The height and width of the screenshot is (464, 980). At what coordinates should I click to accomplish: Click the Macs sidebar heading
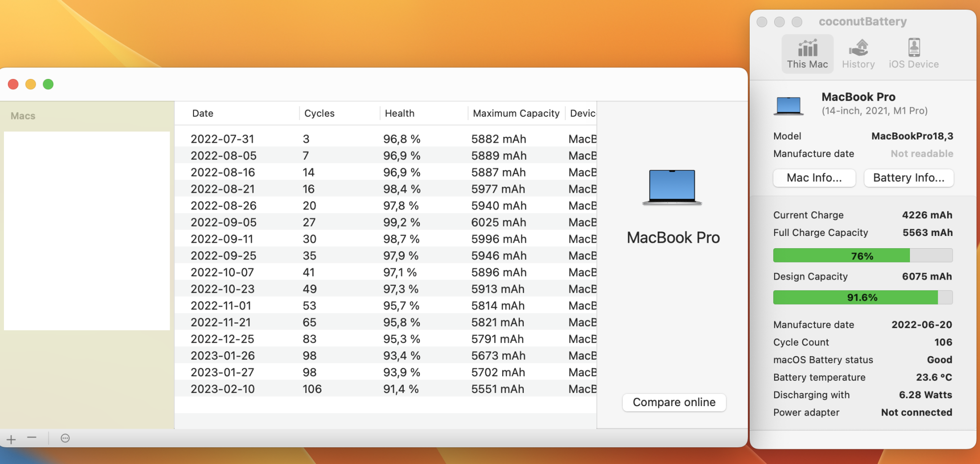click(x=23, y=116)
